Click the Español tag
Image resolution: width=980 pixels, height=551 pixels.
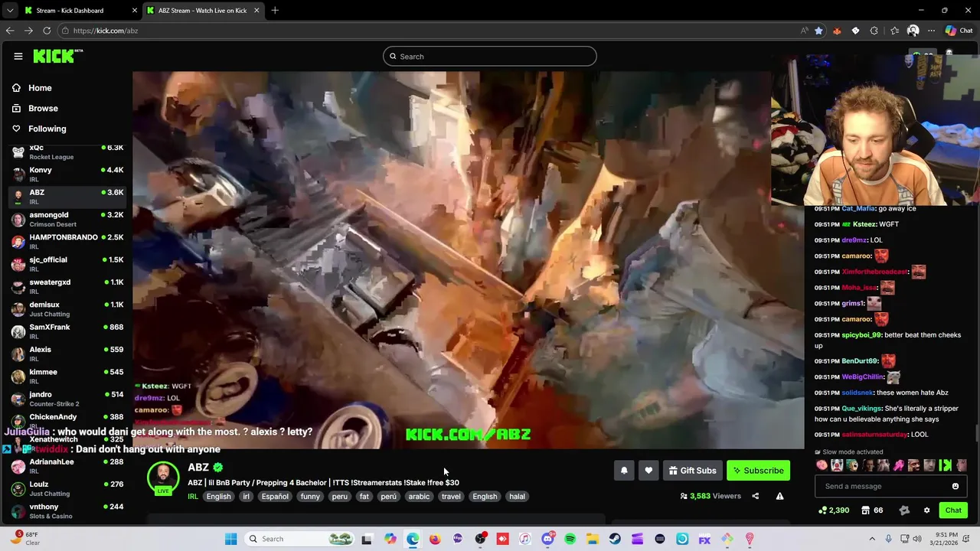click(x=275, y=497)
